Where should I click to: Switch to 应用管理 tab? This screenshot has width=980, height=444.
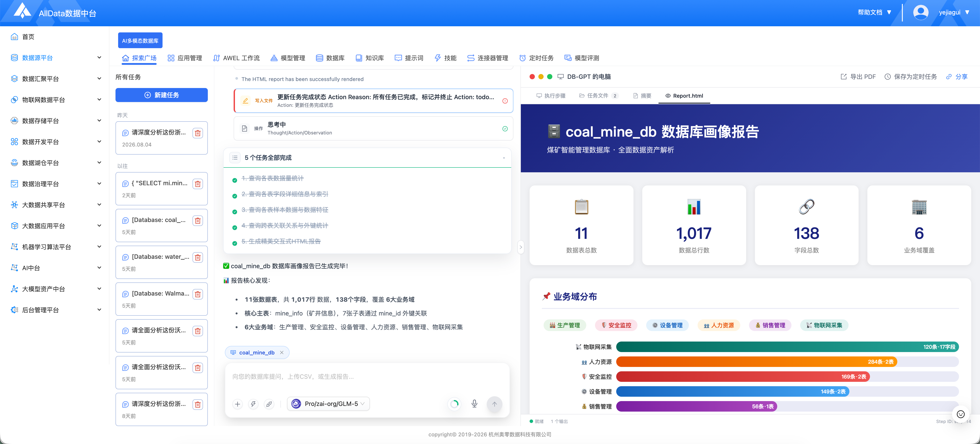[185, 58]
